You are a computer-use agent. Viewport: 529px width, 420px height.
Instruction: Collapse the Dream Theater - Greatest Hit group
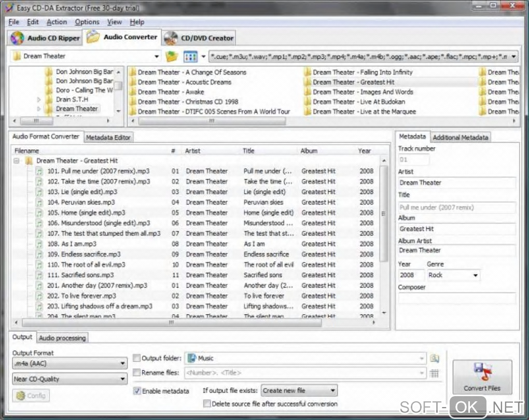coord(16,161)
